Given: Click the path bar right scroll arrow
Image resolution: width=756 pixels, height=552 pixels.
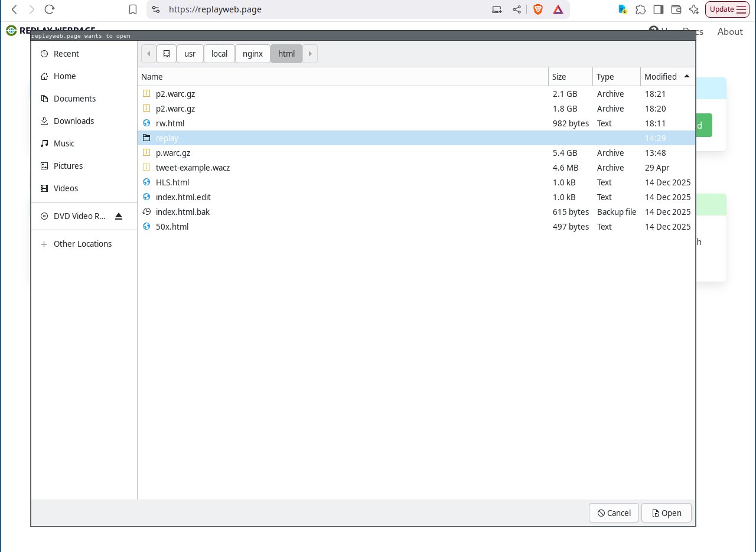Looking at the screenshot, I should (310, 54).
